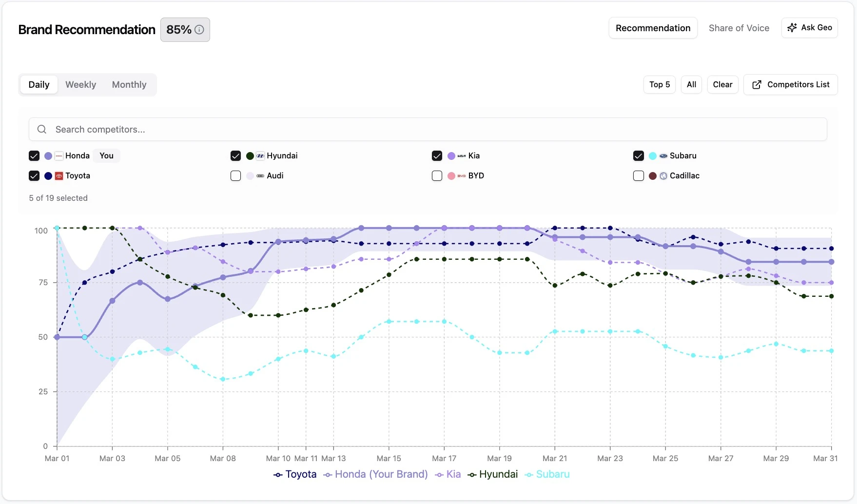This screenshot has height=504, width=857.
Task: Click the Kia brand logo icon
Action: (x=462, y=156)
